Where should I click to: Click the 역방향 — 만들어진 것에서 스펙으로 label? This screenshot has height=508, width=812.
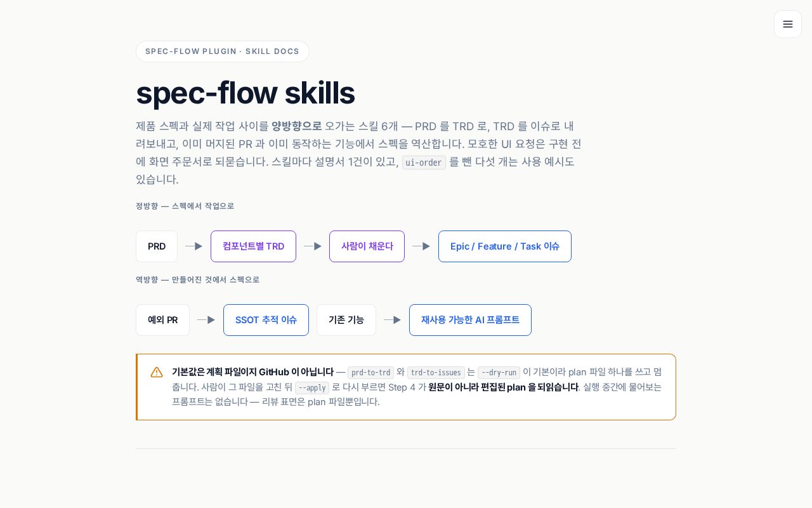(x=197, y=280)
